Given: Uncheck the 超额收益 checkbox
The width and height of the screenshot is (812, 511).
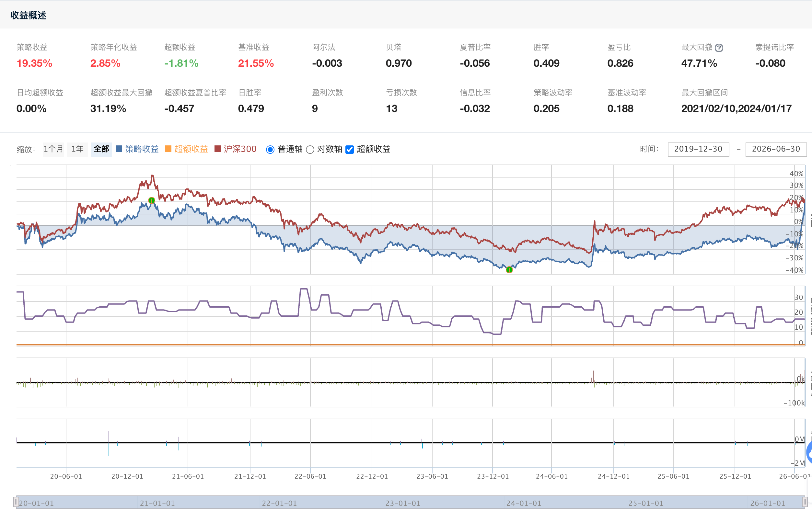Looking at the screenshot, I should coord(350,149).
